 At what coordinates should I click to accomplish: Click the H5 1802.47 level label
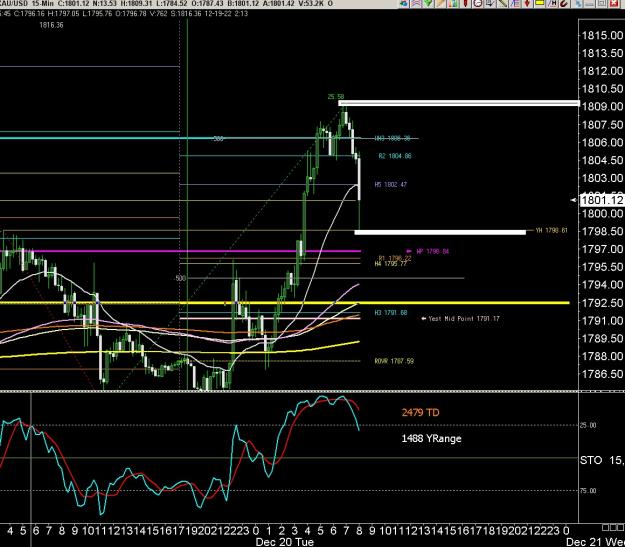click(x=391, y=185)
